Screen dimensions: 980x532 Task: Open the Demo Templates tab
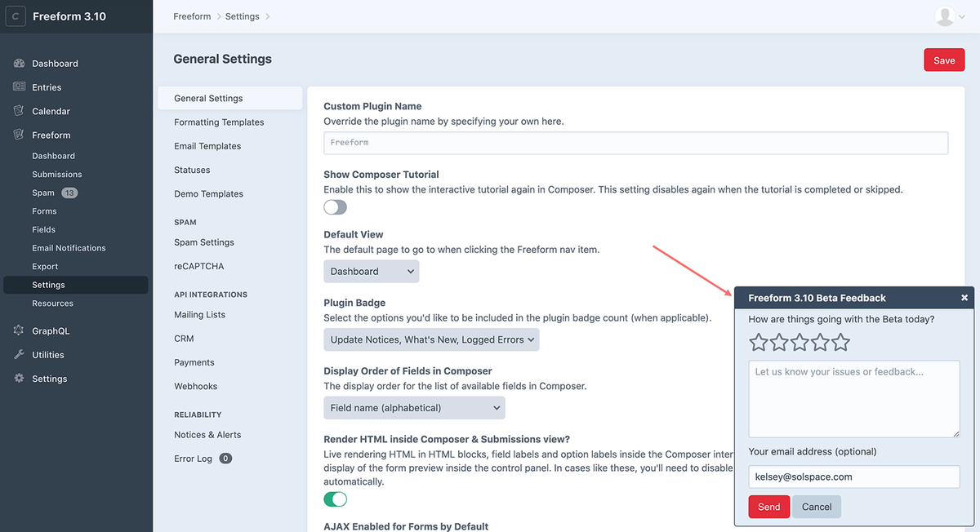(208, 194)
